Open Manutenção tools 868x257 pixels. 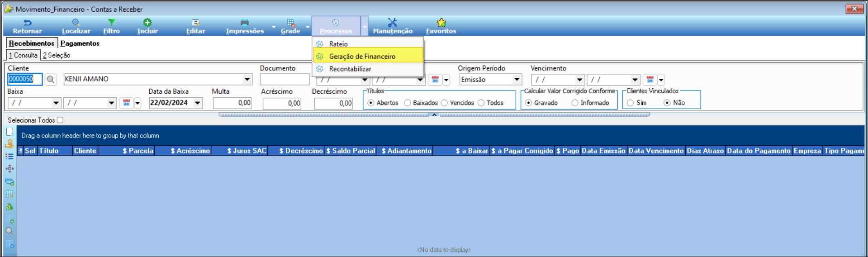coord(393,26)
